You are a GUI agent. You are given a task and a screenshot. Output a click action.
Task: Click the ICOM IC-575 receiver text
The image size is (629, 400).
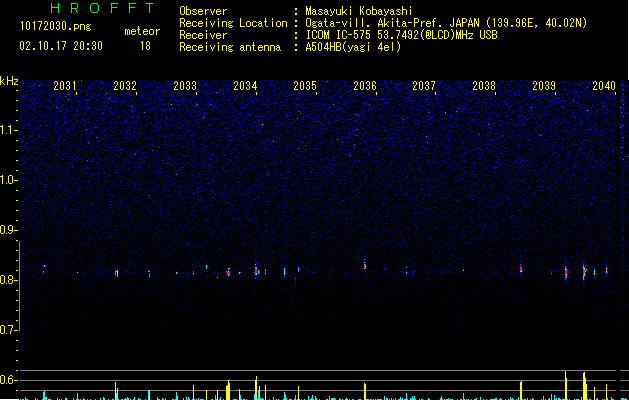(401, 35)
